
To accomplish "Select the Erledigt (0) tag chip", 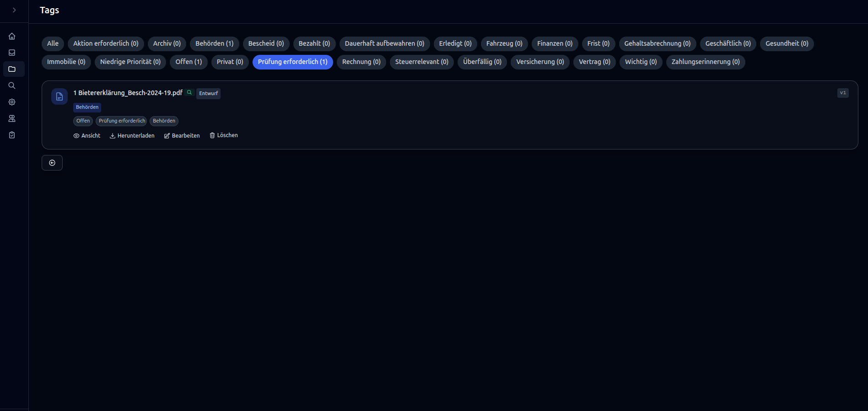I will tap(455, 43).
